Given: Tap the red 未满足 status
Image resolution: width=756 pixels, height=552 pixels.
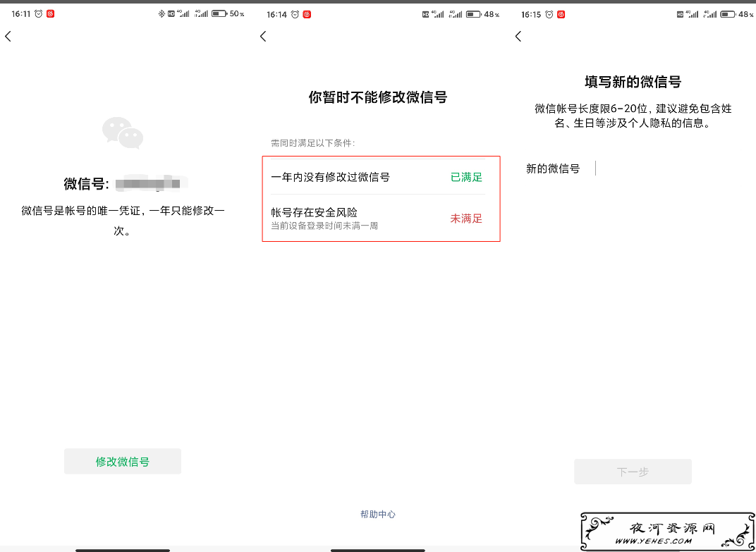Looking at the screenshot, I should coord(466,219).
